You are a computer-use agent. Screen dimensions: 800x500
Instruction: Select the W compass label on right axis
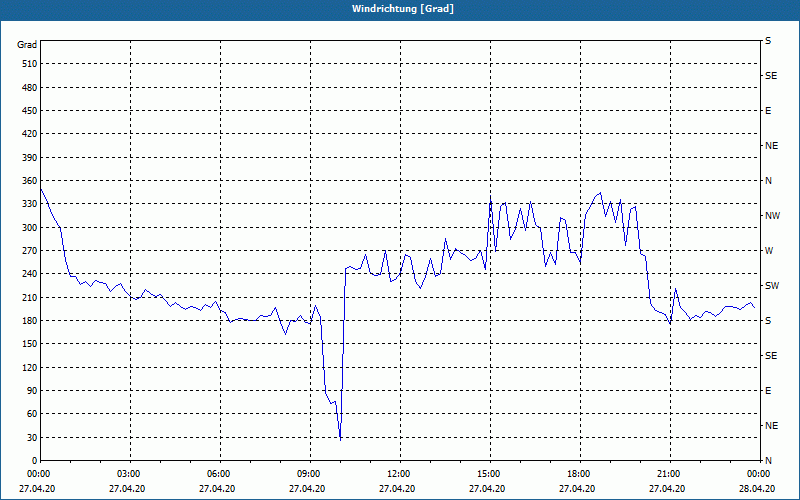(769, 251)
